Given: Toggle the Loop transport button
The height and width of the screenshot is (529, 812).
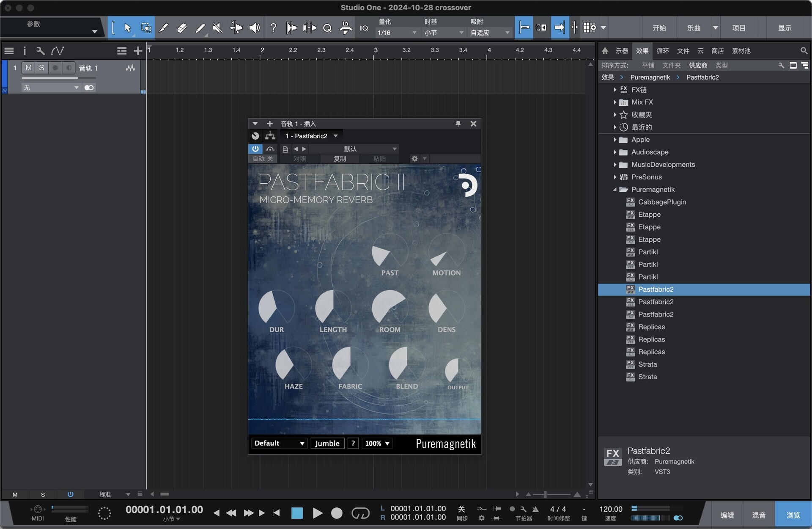Looking at the screenshot, I should pyautogui.click(x=360, y=513).
